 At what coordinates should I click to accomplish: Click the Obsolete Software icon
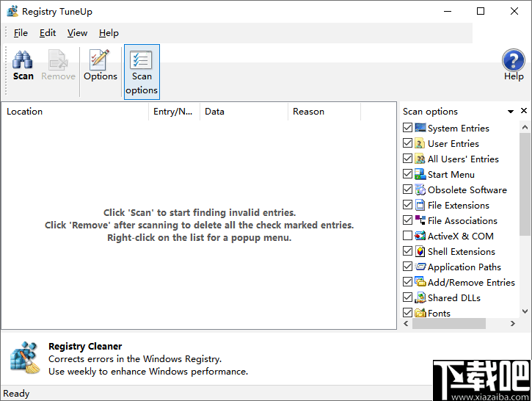click(x=420, y=189)
